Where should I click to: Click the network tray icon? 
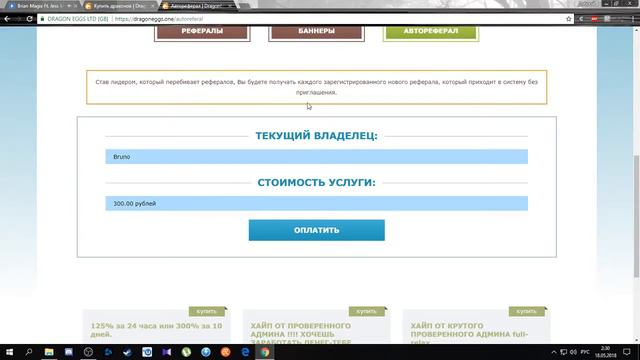pyautogui.click(x=564, y=352)
